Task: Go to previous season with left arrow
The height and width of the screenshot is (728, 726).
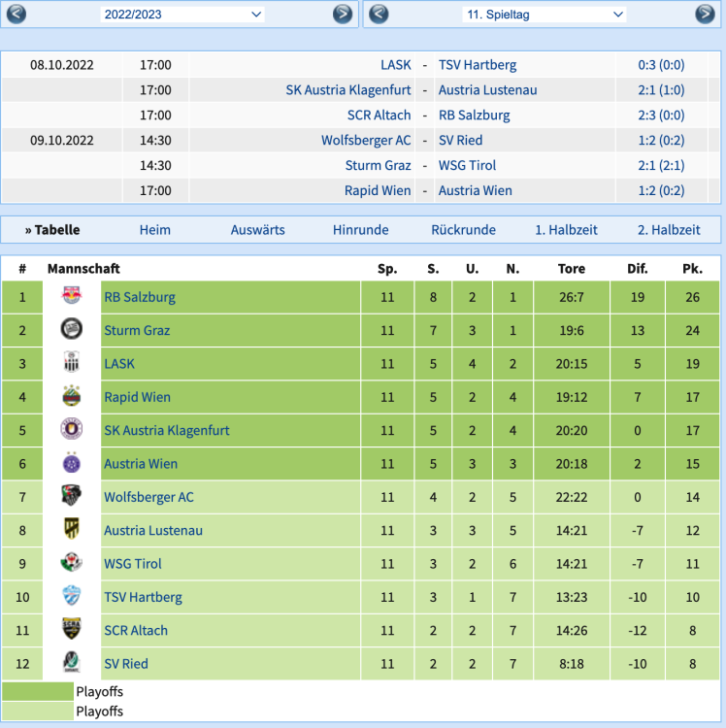Action: tap(16, 14)
